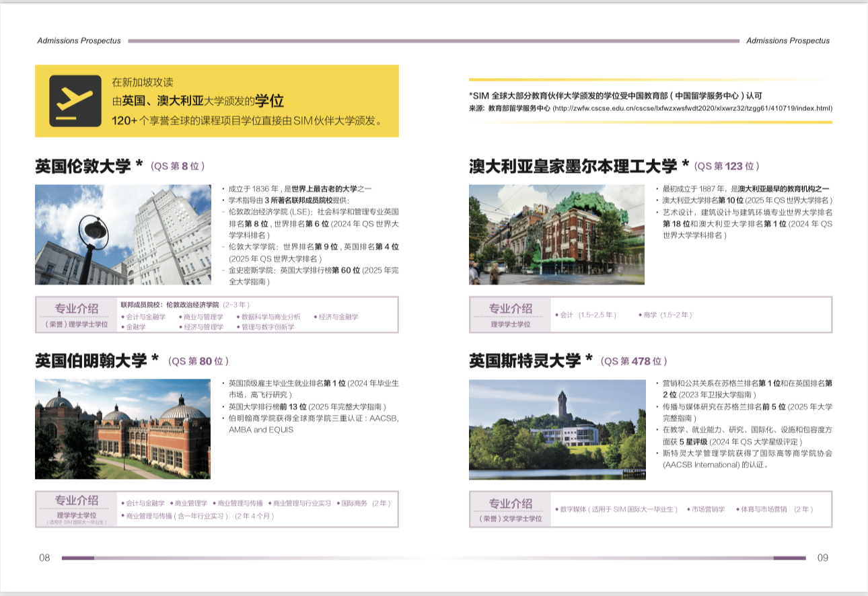Click page number 09

(x=822, y=558)
